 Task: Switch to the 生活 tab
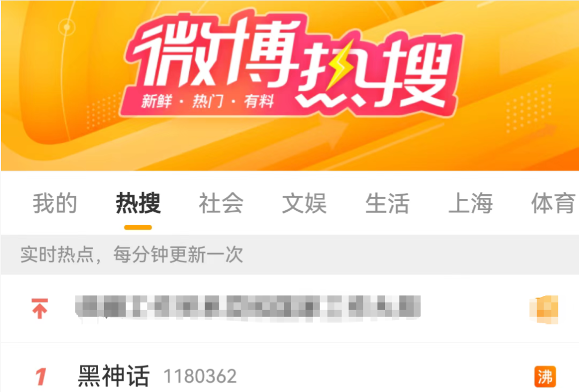[x=388, y=203]
